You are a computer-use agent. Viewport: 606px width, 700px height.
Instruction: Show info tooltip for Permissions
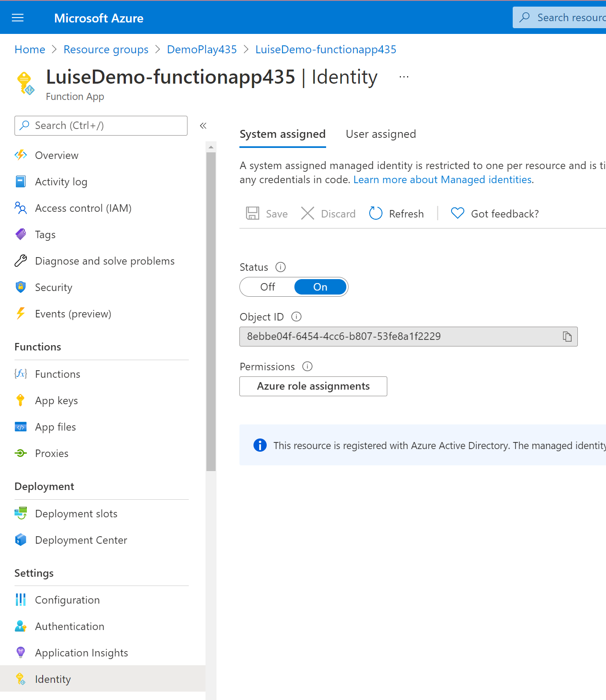tap(308, 366)
